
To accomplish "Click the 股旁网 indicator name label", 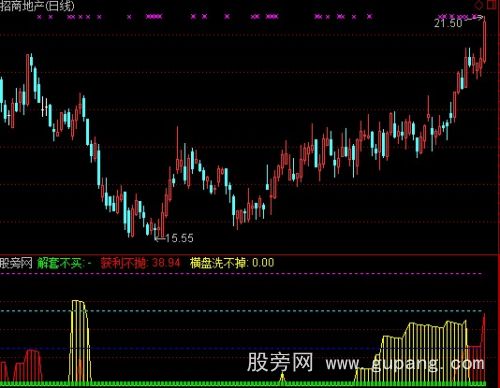I will coord(16,263).
